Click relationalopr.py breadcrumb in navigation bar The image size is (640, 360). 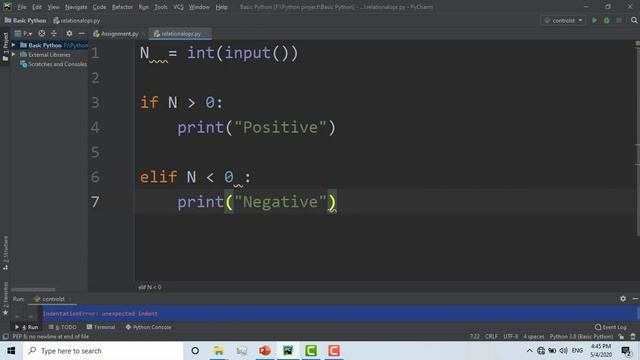click(x=76, y=20)
